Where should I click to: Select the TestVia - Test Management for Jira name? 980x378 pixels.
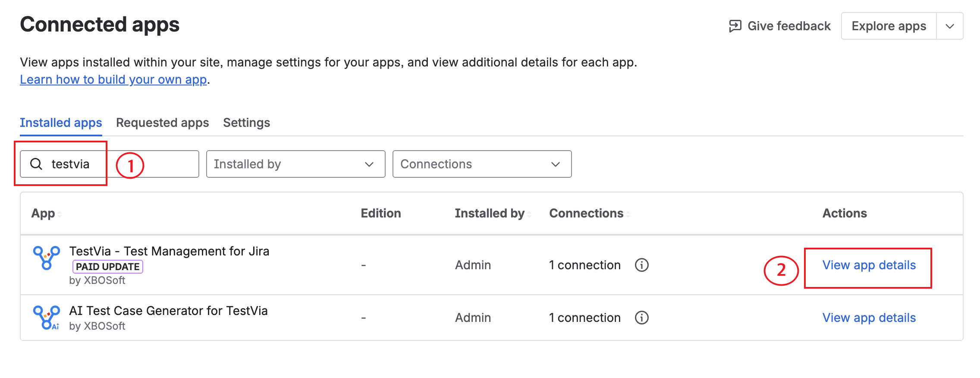169,251
